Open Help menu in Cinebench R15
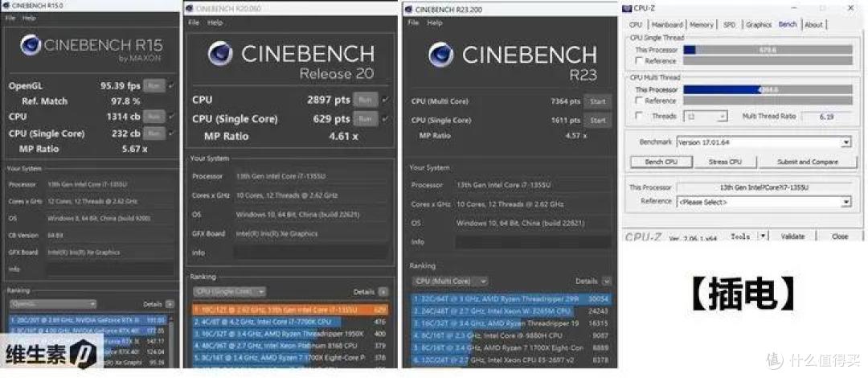Image resolution: width=868 pixels, height=378 pixels. tap(29, 18)
